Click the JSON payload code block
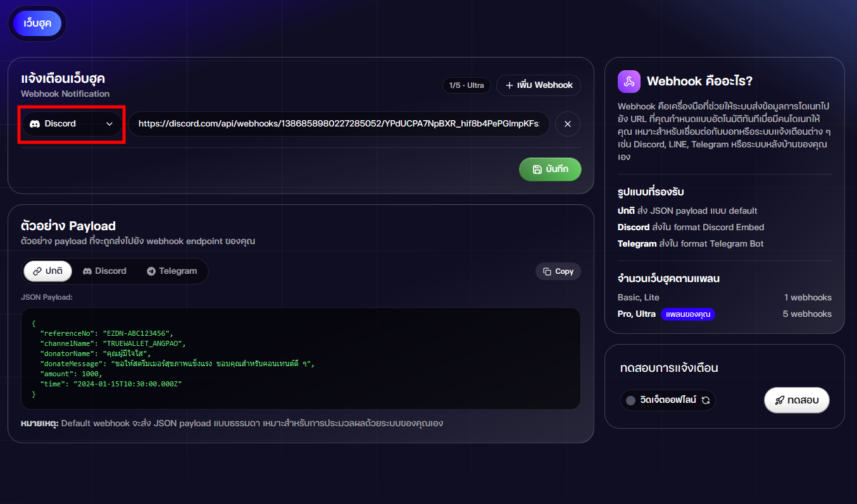The image size is (857, 504). 301,359
